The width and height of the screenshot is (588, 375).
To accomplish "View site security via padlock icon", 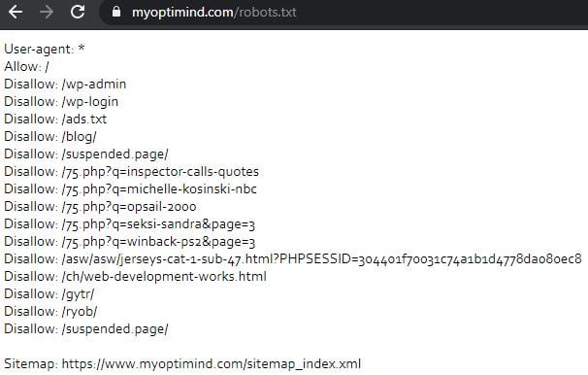I will 116,12.
